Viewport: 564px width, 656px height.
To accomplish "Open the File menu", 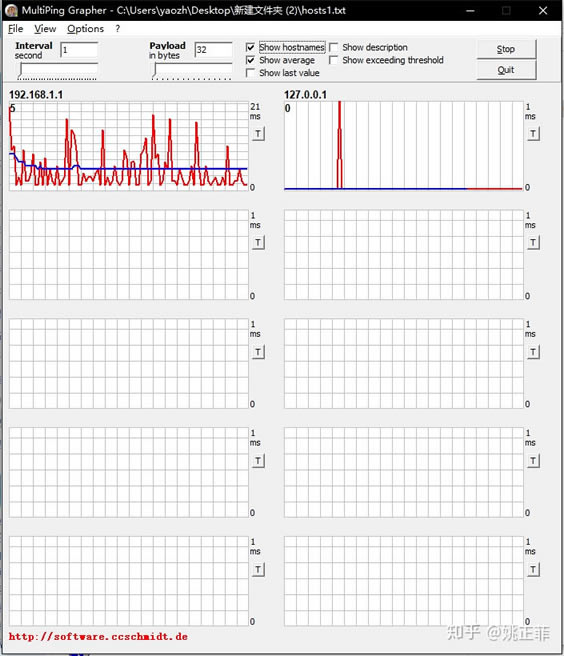I will (15, 29).
